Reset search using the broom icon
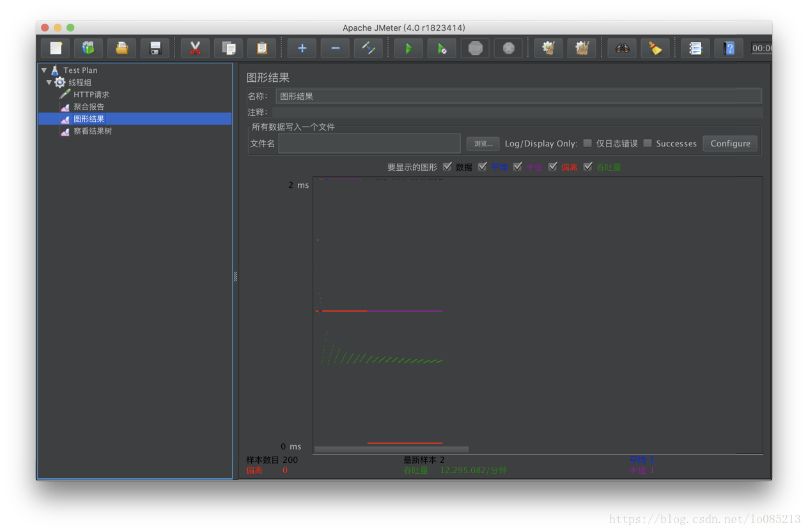Image resolution: width=808 pixels, height=532 pixels. pyautogui.click(x=655, y=48)
